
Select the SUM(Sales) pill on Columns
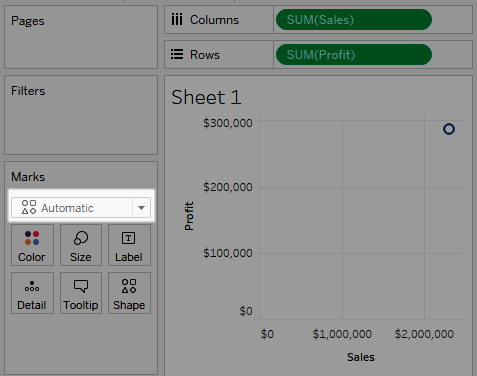[354, 20]
